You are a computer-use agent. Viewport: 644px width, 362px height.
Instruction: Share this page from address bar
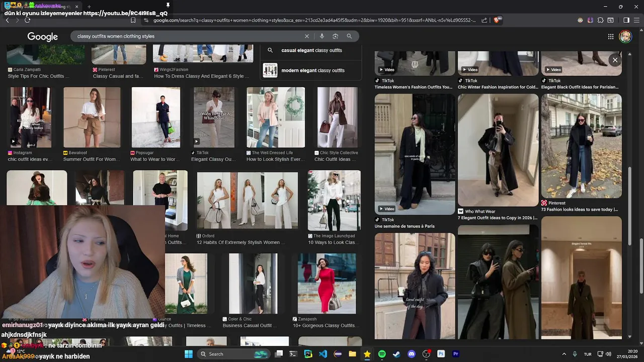tap(484, 20)
